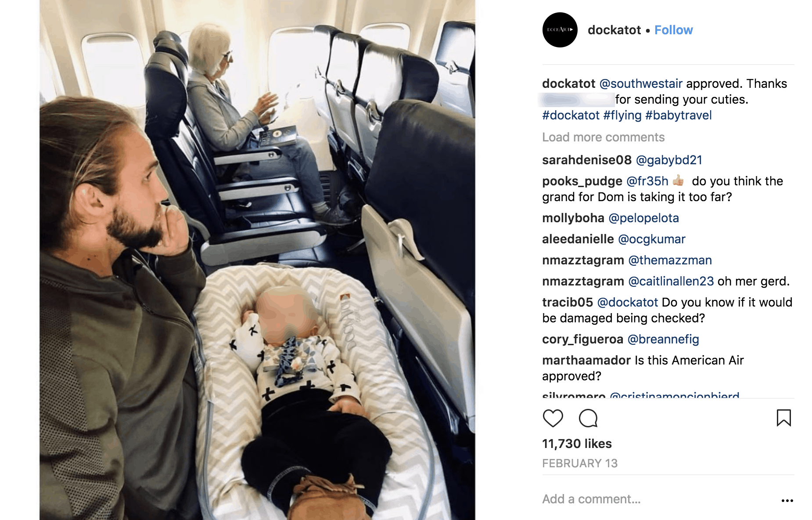This screenshot has height=520, width=812.
Task: Open the @southwestair mention in the caption
Action: pyautogui.click(x=641, y=83)
